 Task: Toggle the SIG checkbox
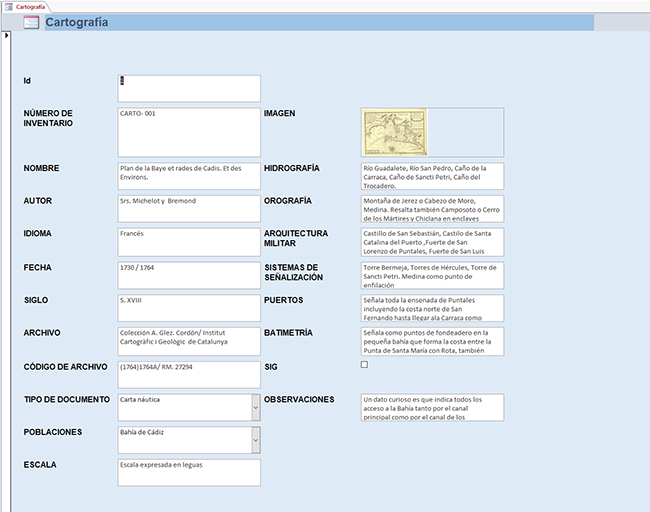364,366
